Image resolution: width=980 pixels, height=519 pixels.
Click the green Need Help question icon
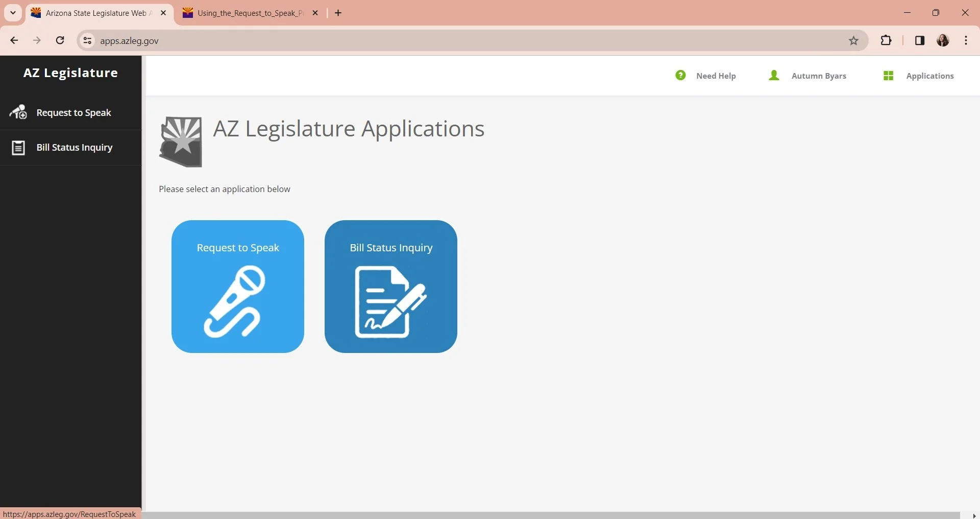click(680, 76)
